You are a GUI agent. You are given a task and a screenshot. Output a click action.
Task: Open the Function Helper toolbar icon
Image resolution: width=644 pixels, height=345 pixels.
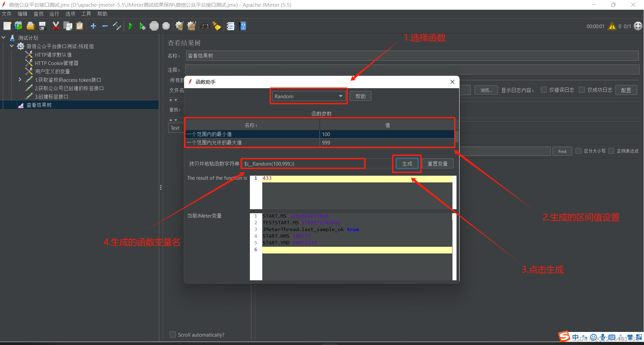coord(231,26)
